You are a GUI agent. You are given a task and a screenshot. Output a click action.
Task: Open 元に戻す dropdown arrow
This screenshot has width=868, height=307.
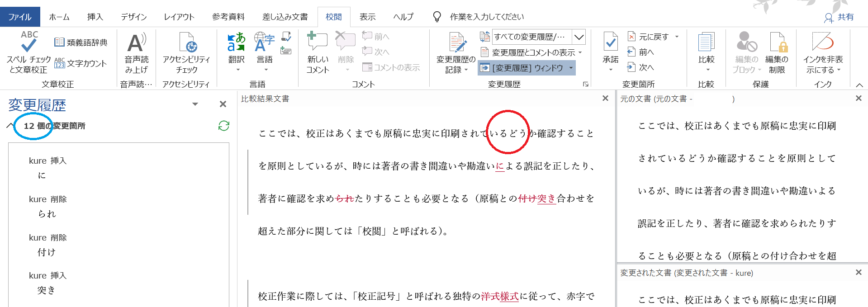click(677, 37)
